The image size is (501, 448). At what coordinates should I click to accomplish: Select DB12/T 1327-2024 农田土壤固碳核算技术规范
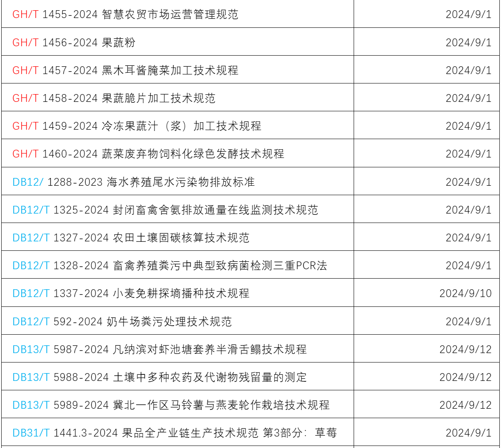131,238
